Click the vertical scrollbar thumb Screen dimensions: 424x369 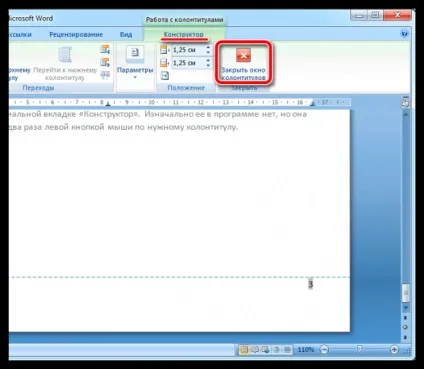[x=406, y=293]
